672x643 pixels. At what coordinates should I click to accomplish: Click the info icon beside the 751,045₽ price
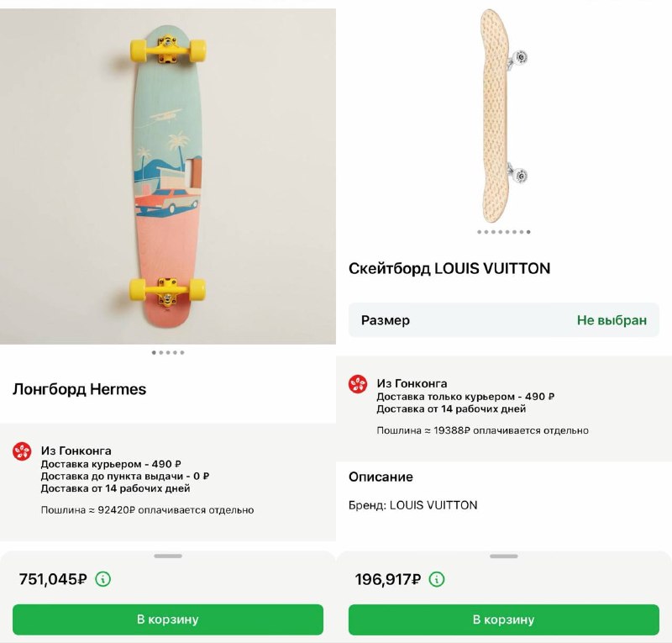tap(103, 579)
